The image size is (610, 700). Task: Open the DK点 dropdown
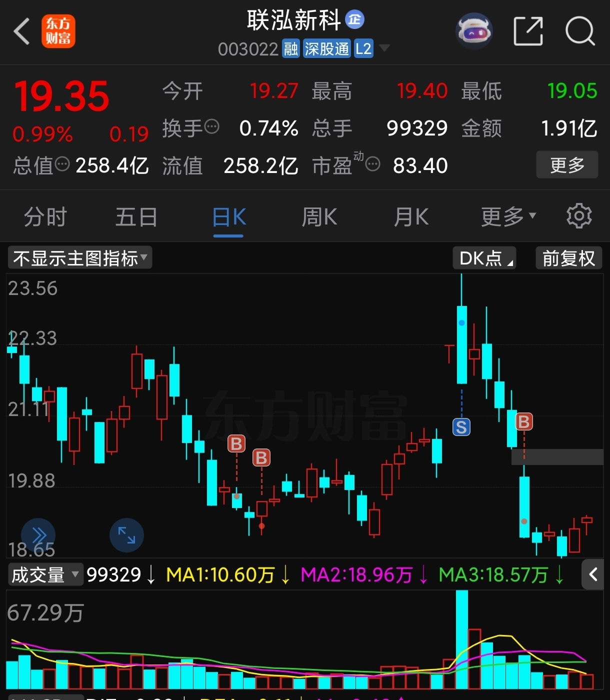pyautogui.click(x=485, y=258)
